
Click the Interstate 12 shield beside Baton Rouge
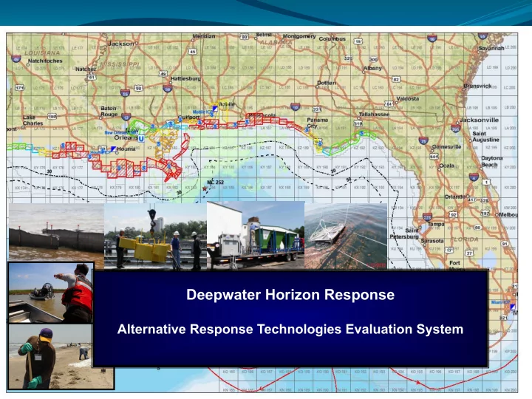coord(126,117)
